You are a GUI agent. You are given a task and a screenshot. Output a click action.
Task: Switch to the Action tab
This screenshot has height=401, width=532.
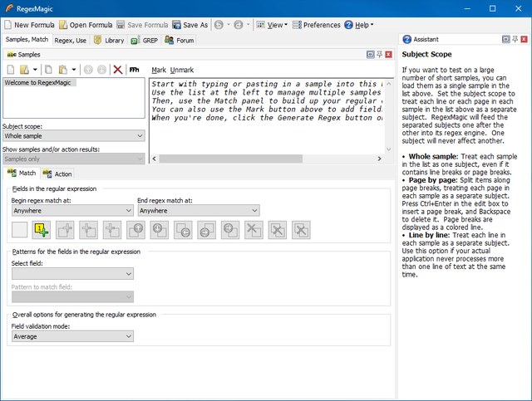(57, 174)
